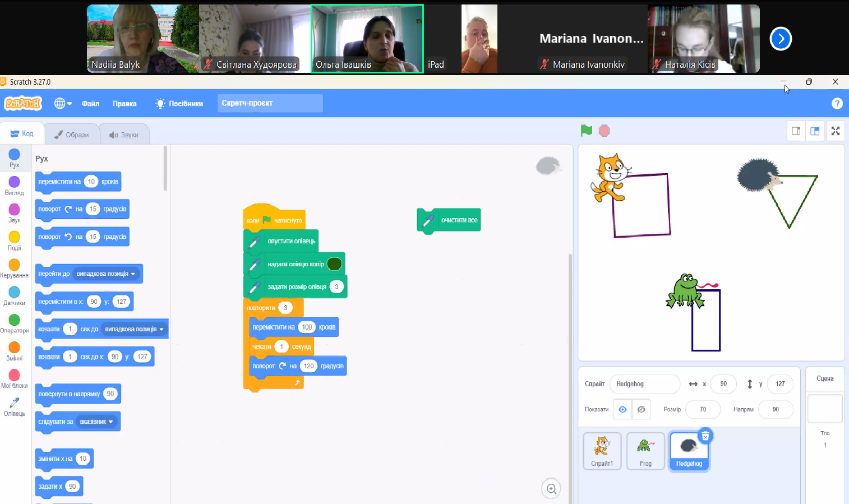Show sprite using the eye toggle

(622, 409)
